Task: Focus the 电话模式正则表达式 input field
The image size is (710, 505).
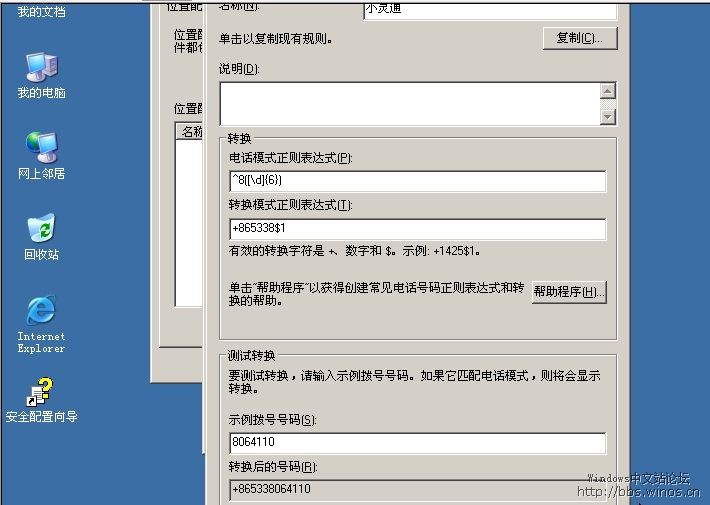Action: pyautogui.click(x=417, y=181)
